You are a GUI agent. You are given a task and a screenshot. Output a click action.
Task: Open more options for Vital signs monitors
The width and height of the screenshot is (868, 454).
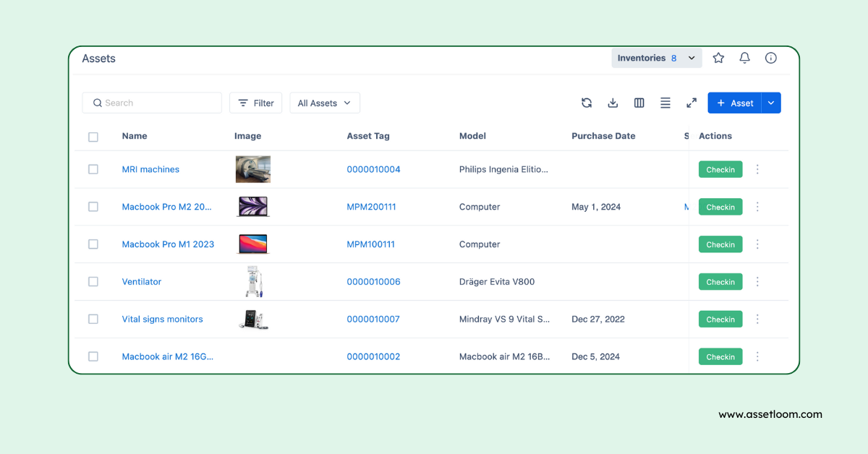click(757, 319)
